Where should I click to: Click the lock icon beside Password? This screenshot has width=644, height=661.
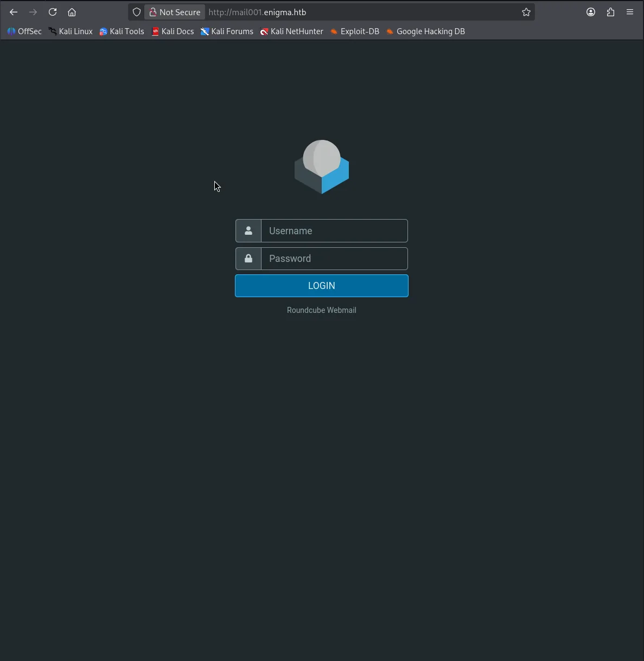[x=248, y=259]
